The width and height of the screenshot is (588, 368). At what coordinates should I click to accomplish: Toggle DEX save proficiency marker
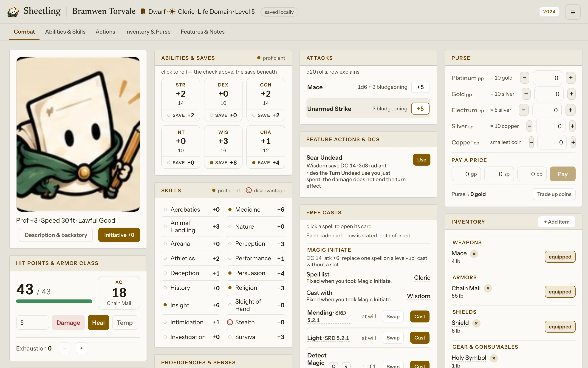point(211,115)
